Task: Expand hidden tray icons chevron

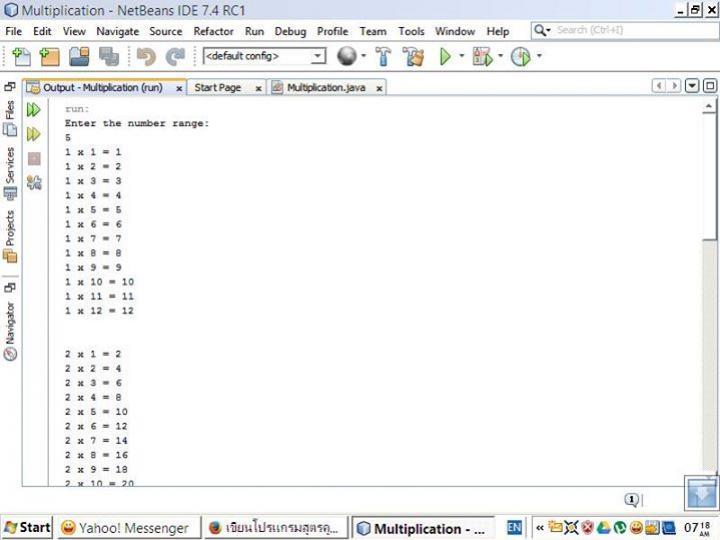Action: click(540, 528)
